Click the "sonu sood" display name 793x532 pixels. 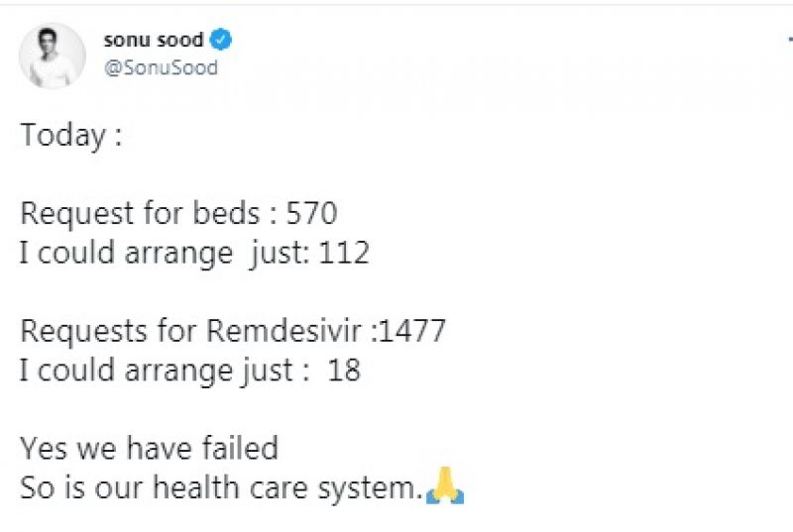click(153, 41)
